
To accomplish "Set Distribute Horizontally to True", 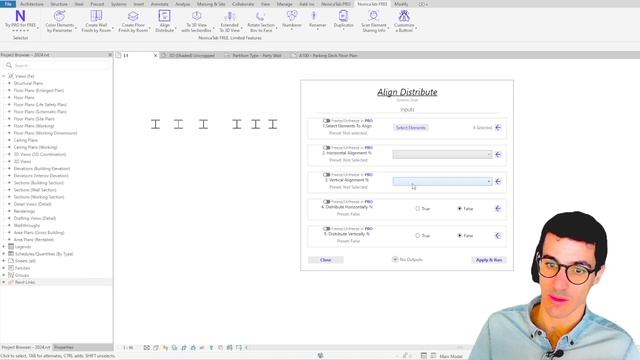I will click(x=418, y=209).
